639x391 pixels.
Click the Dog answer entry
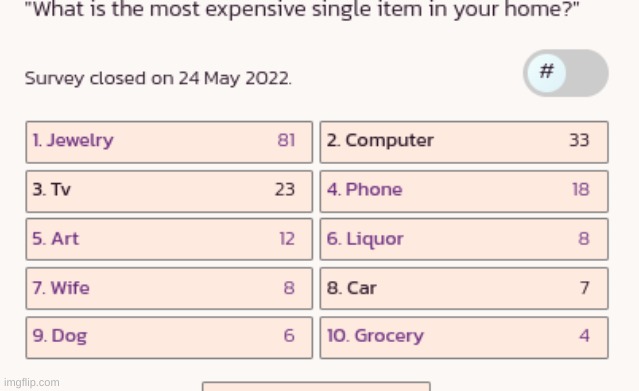coord(169,338)
